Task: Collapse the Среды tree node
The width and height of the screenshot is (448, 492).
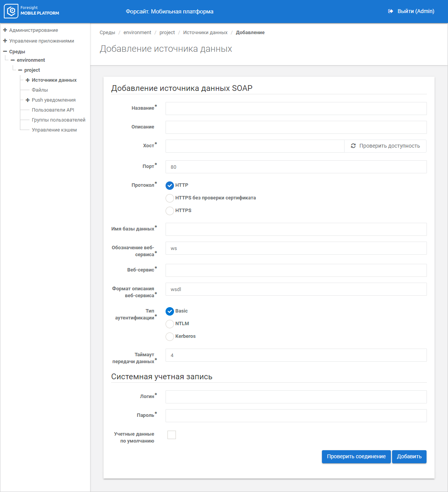Action: 5,52
